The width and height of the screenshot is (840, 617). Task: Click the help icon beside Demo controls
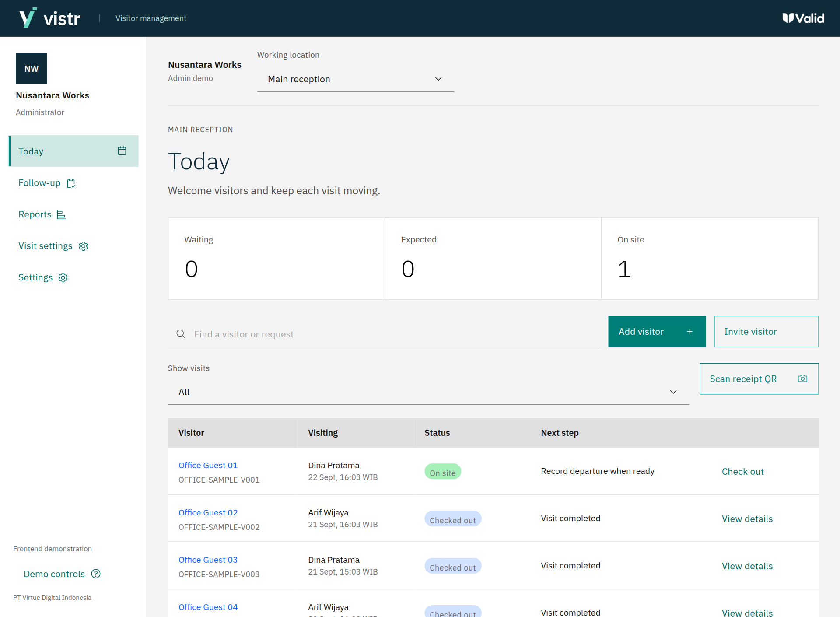(x=96, y=574)
